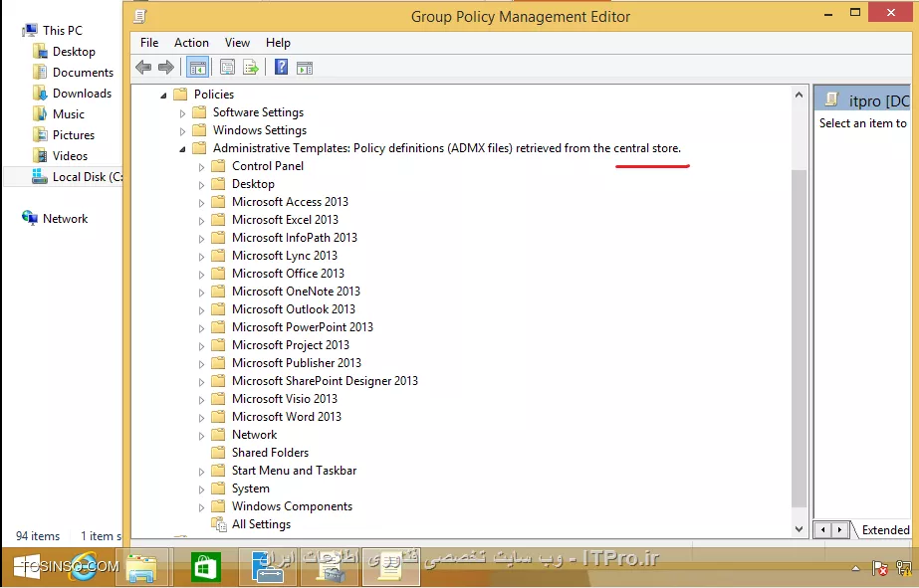The width and height of the screenshot is (919, 588).
Task: Expand the Windows Components folder
Action: pyautogui.click(x=201, y=507)
